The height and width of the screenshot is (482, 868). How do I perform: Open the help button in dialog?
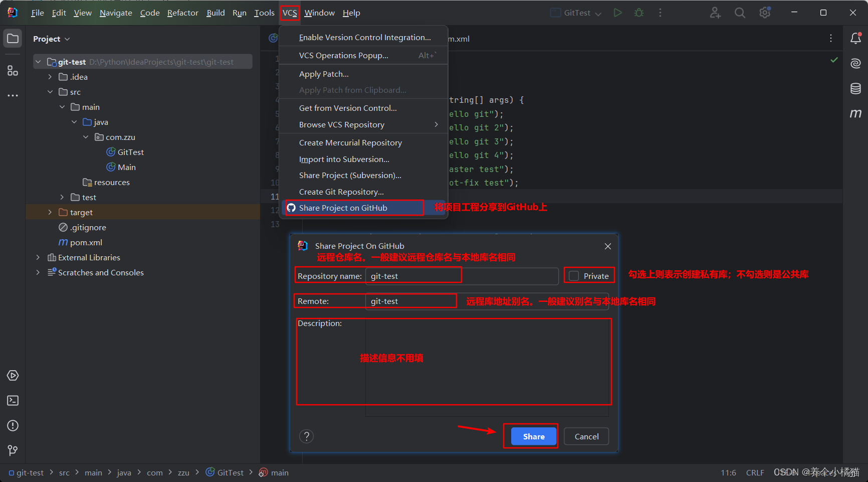[306, 436]
